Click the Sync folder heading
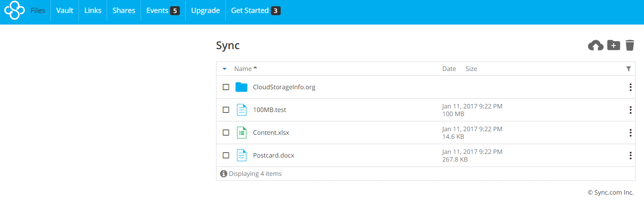The height and width of the screenshot is (212, 644). 228,46
